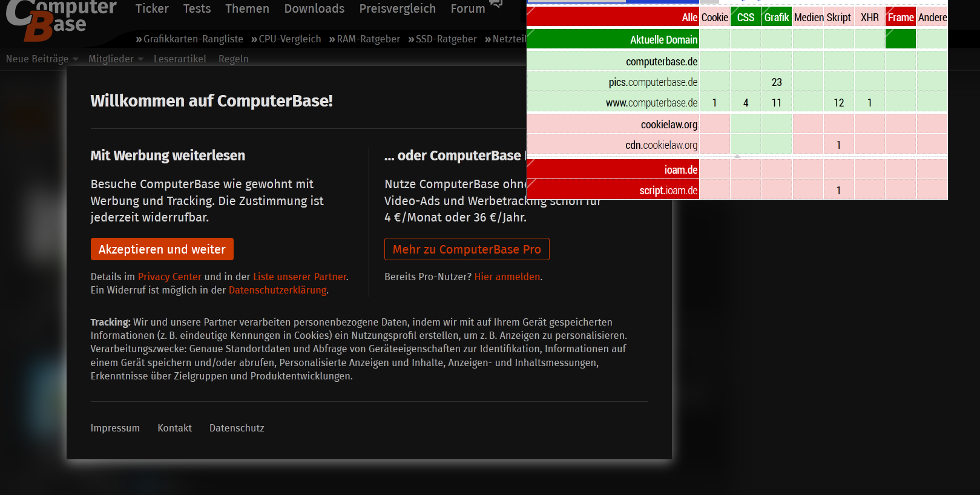
Task: Open the CPU-Vergleich link
Action: 286,39
